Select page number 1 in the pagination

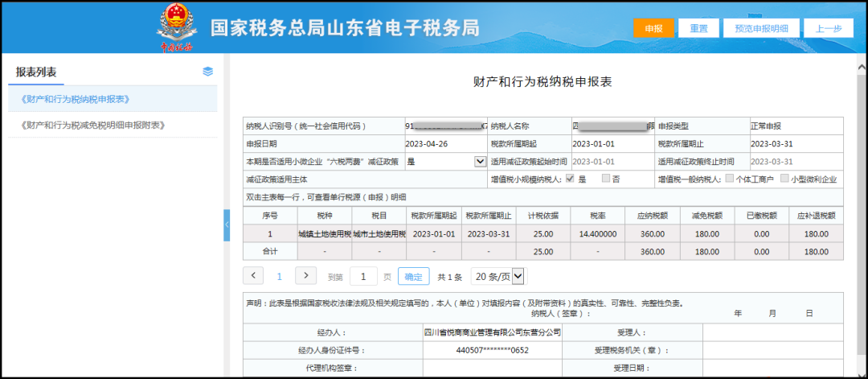tap(280, 276)
